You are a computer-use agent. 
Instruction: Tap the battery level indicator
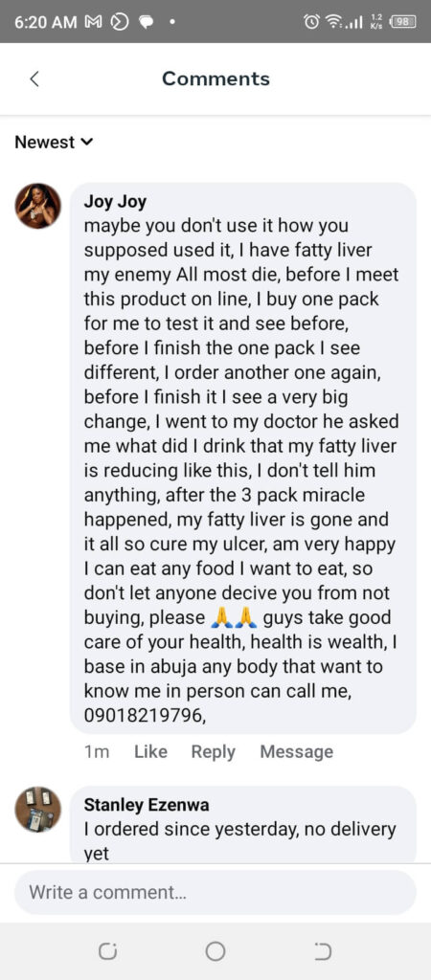click(403, 22)
